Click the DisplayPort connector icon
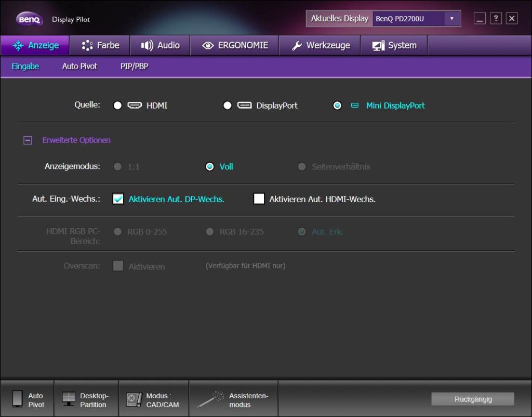 click(245, 105)
